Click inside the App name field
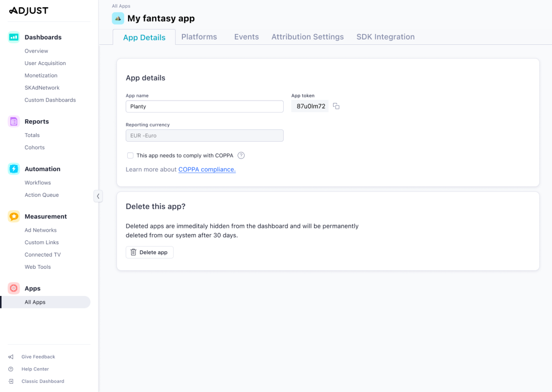Viewport: 552px width, 392px height. point(204,106)
